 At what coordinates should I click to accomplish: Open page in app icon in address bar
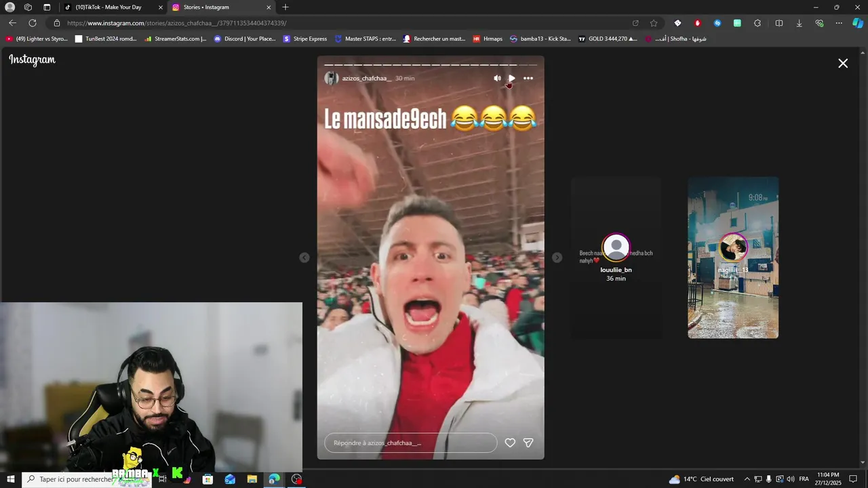click(635, 23)
